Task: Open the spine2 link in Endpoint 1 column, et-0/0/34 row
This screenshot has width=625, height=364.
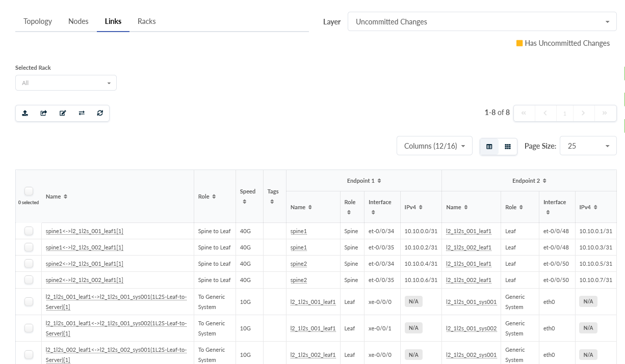Action: pyautogui.click(x=298, y=264)
